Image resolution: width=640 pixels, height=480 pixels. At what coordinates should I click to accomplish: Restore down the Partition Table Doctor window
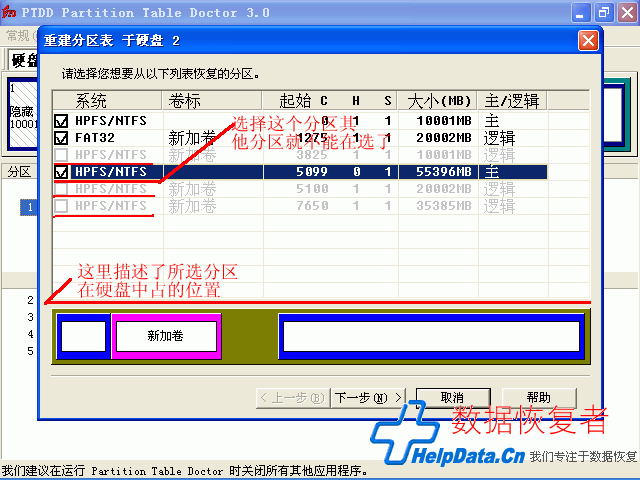coord(604,13)
